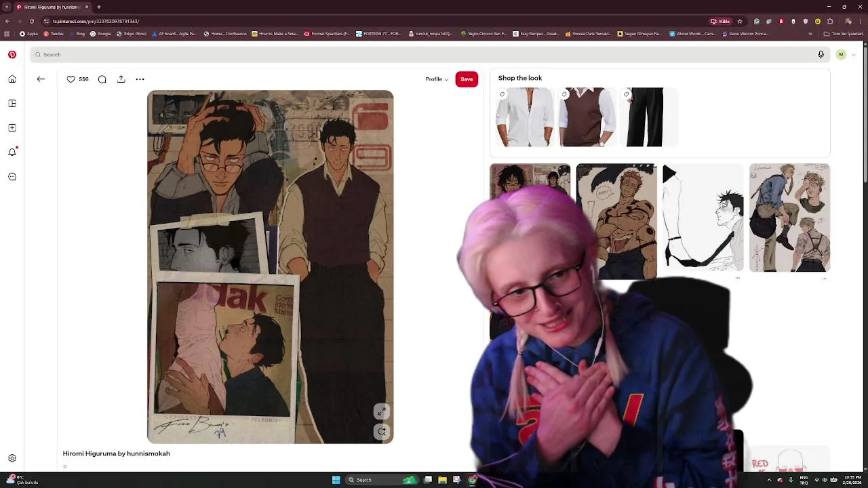
Task: Click the browser address bar URL
Action: pyautogui.click(x=96, y=21)
